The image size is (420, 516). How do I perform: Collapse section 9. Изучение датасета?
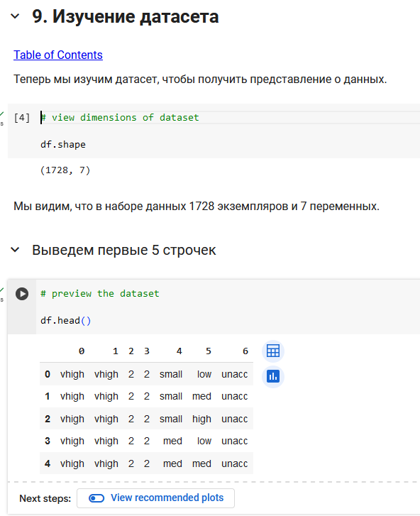15,16
